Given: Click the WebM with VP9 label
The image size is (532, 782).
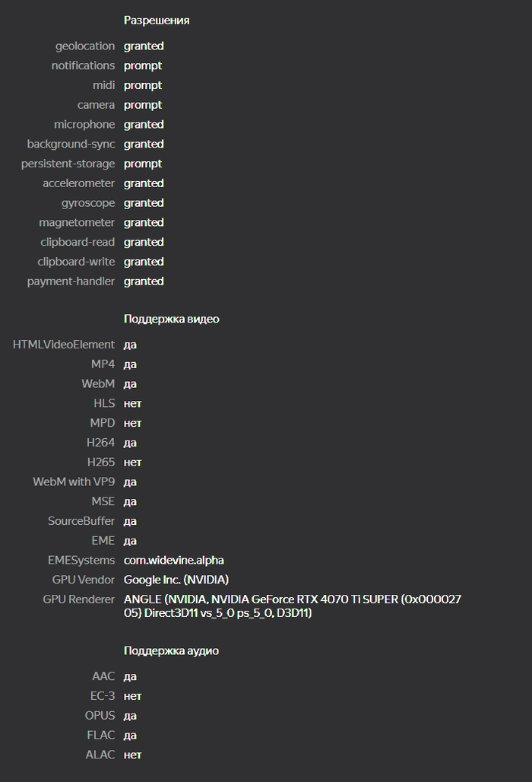Looking at the screenshot, I should pyautogui.click(x=74, y=482).
